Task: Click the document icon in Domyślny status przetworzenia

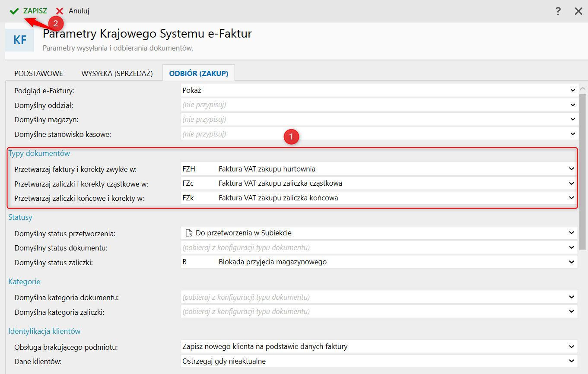Action: pyautogui.click(x=188, y=233)
